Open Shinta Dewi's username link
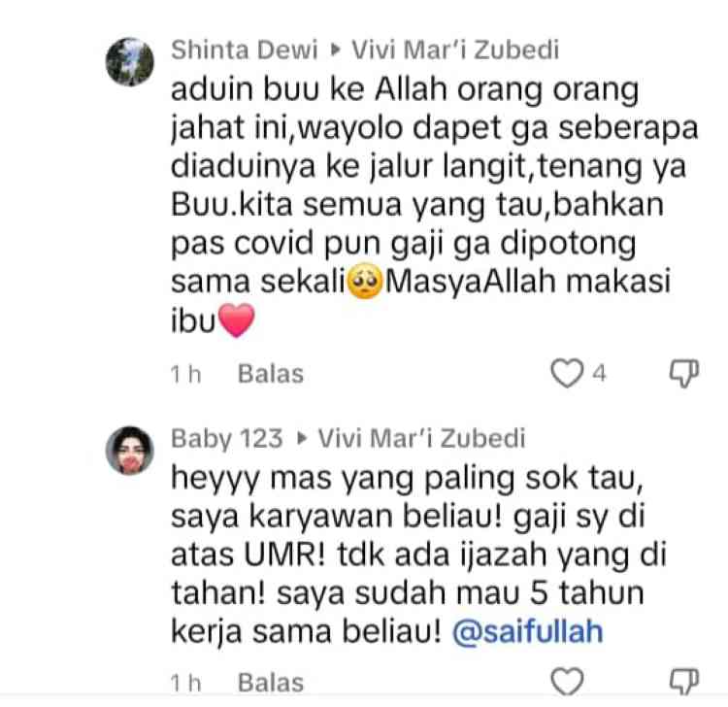The height and width of the screenshot is (707, 728). point(245,50)
